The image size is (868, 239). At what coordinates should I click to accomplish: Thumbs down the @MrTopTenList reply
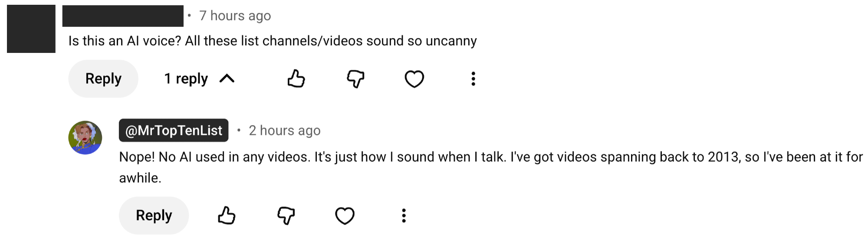click(x=286, y=216)
